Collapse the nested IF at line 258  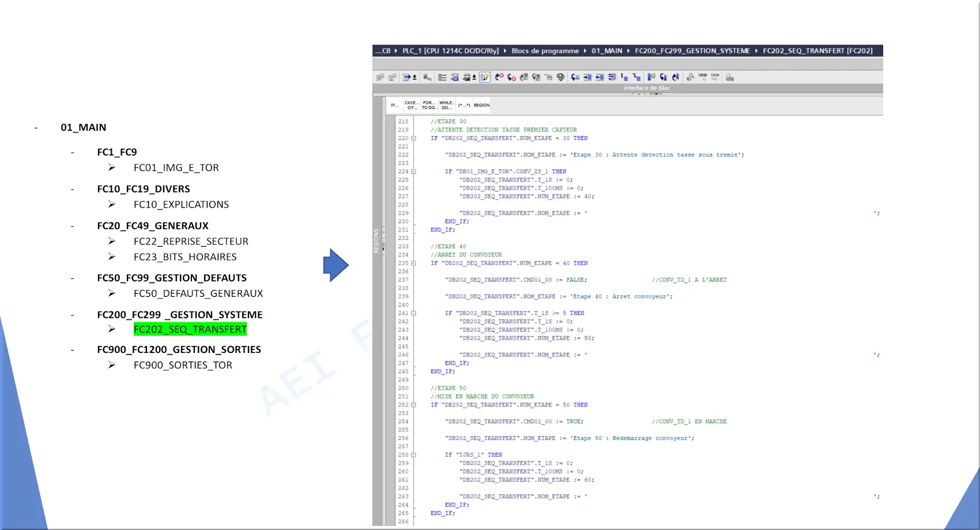point(413,455)
